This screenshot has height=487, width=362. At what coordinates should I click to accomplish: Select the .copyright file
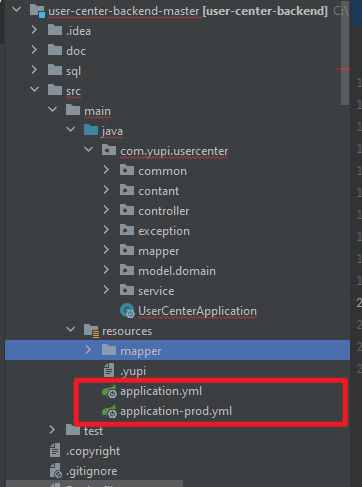(93, 451)
